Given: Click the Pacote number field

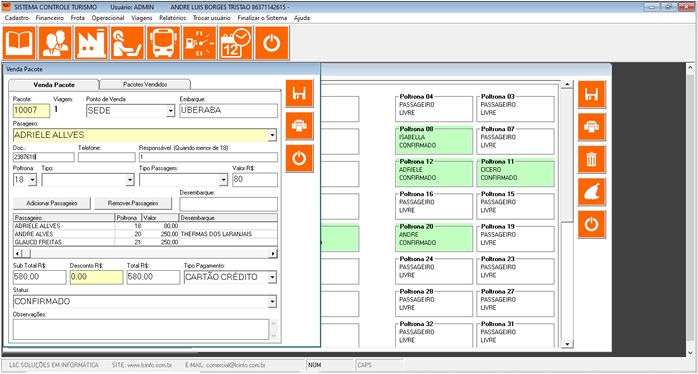Looking at the screenshot, I should pos(32,110).
